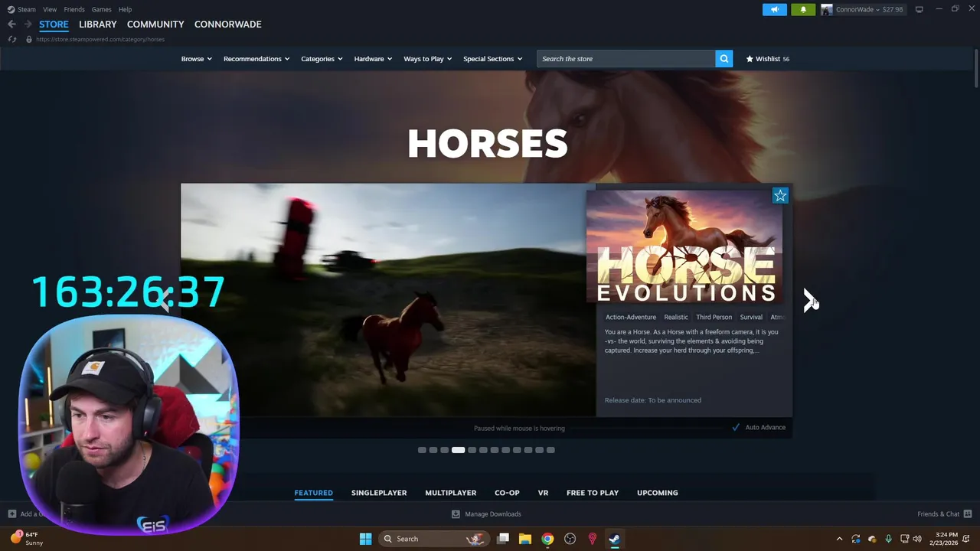Click in the Search the store field
Image resolution: width=980 pixels, height=551 pixels.
click(x=626, y=59)
